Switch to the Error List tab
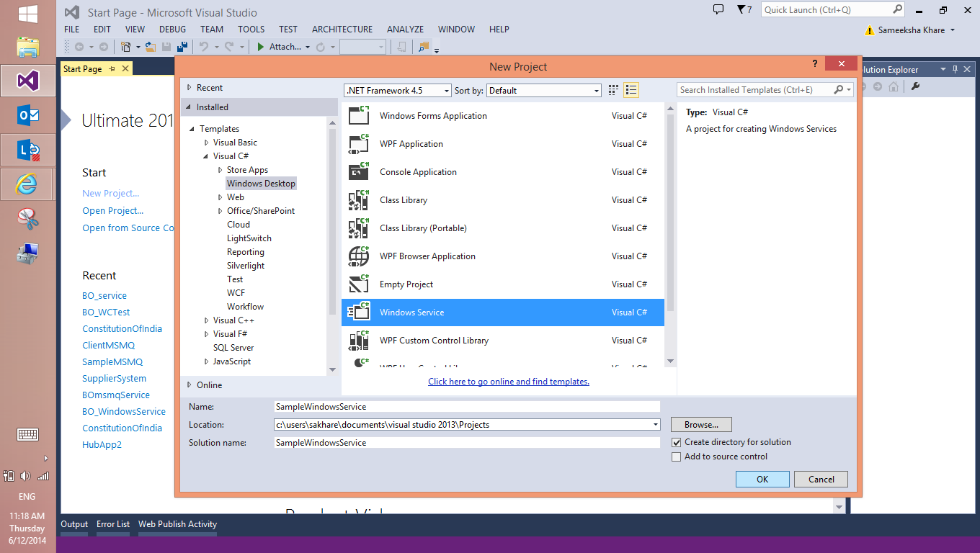Screen dimensions: 980x553 click(x=112, y=524)
